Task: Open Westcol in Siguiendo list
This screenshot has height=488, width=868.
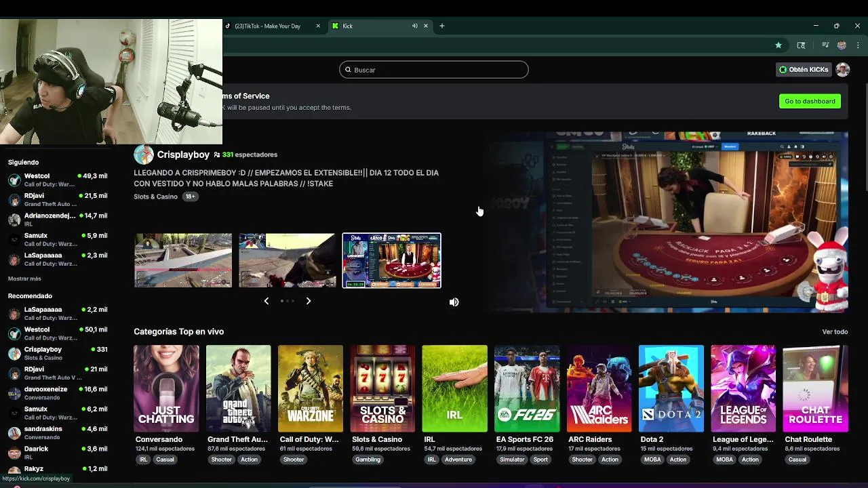Action: tap(58, 180)
